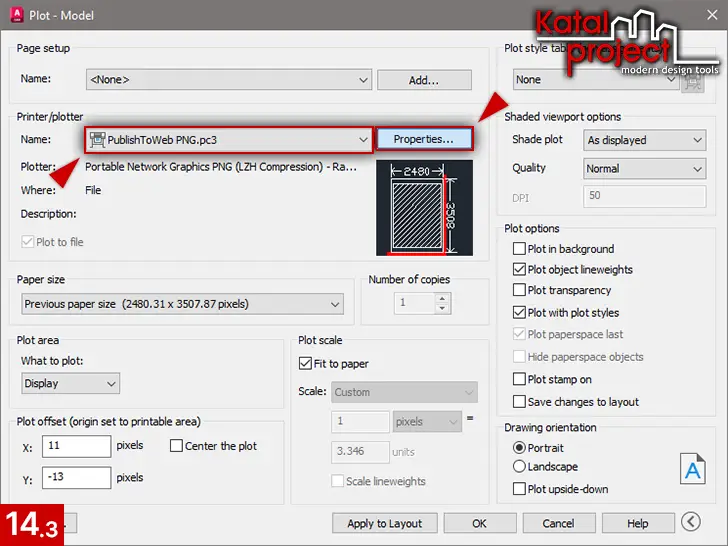Click the portrait orientation page icon
Viewport: 728px width, 546px height.
(692, 468)
